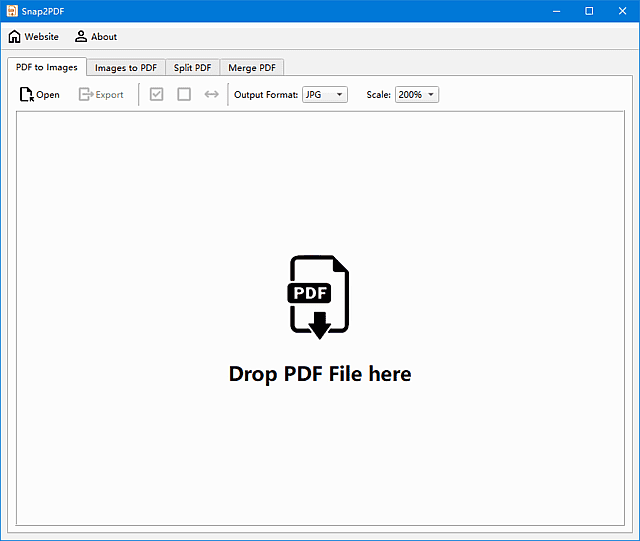Screen dimensions: 640x541
Task: Select the PDF to Images tab
Action: (x=47, y=67)
